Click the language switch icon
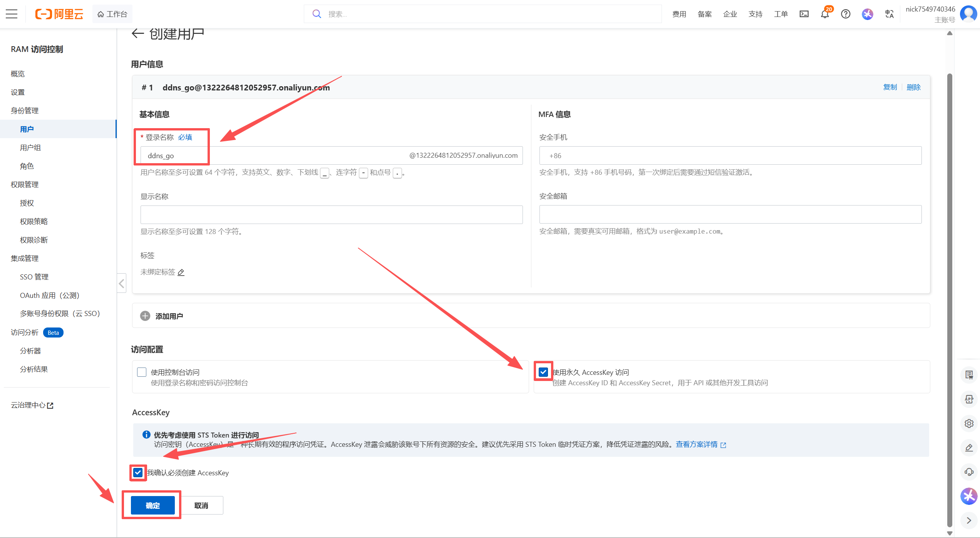Image resolution: width=980 pixels, height=538 pixels. [x=889, y=14]
